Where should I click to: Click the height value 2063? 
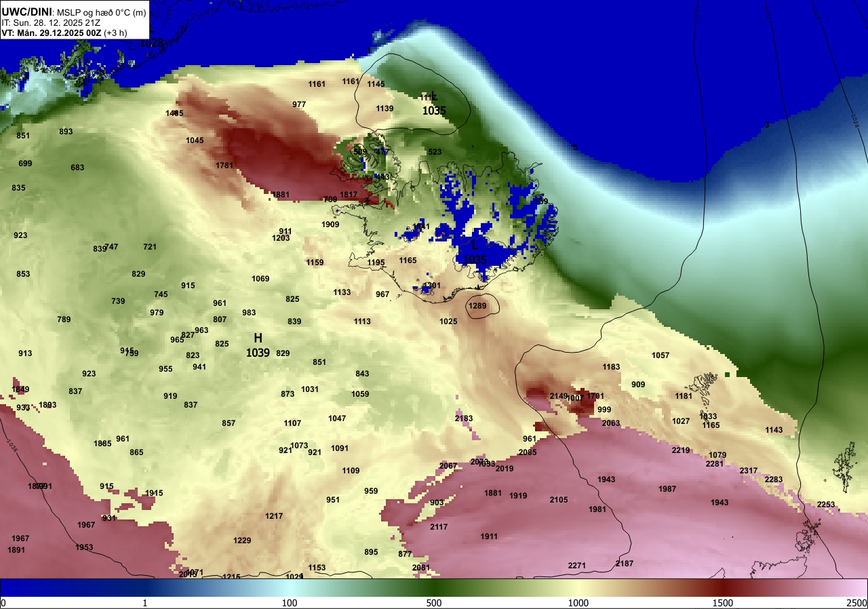click(611, 423)
